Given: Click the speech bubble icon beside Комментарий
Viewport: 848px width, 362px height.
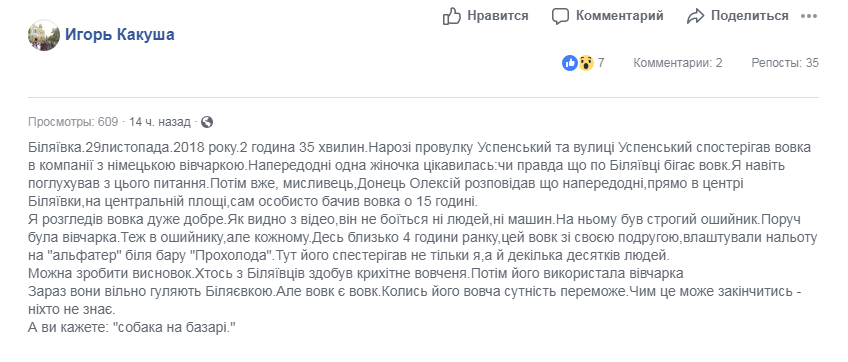Looking at the screenshot, I should (560, 16).
